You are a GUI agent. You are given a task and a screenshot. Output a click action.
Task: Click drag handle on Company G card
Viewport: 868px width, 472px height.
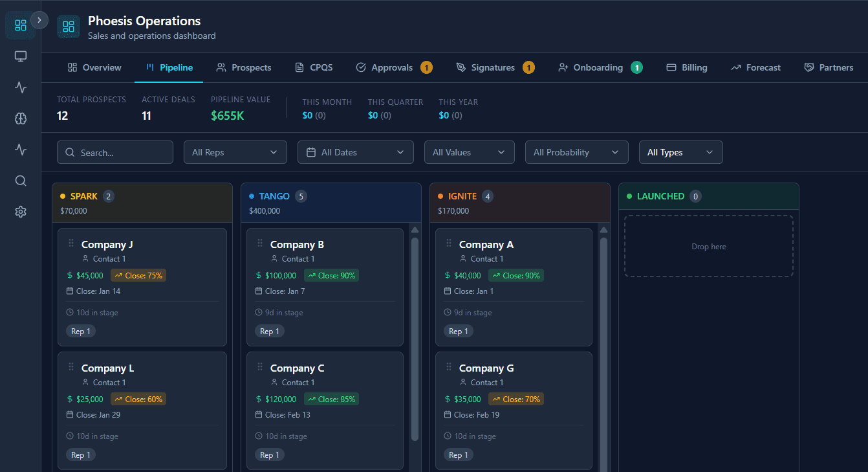(449, 367)
